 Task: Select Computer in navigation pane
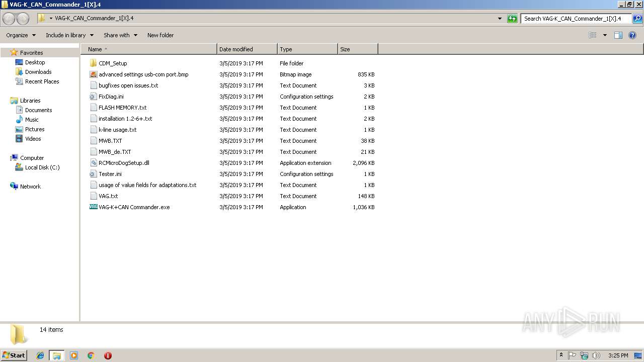click(32, 158)
